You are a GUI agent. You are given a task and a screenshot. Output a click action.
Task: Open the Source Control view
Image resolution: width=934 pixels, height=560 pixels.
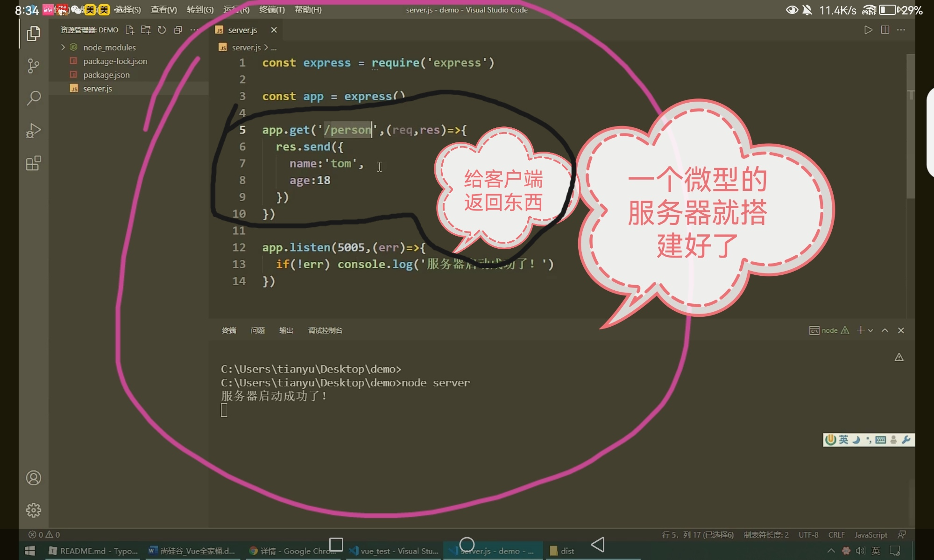click(x=33, y=66)
